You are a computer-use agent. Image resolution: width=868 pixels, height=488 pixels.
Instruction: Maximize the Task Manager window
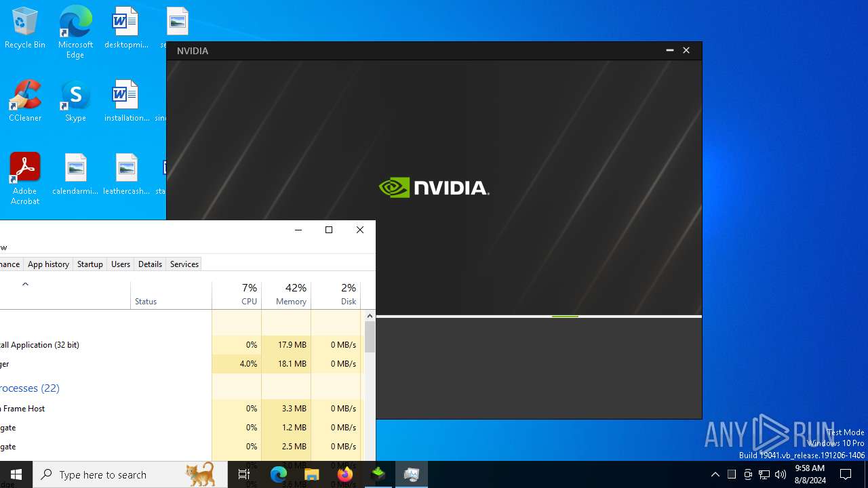329,230
